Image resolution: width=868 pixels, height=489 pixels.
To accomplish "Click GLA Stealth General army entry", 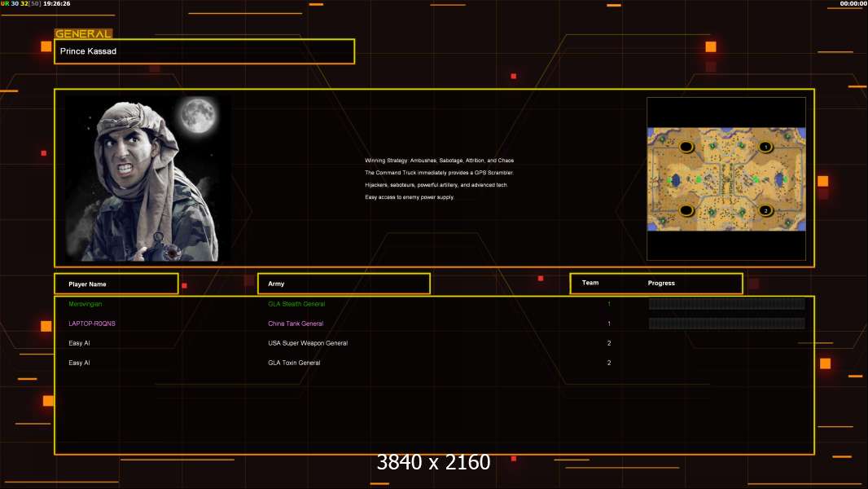I will point(296,304).
